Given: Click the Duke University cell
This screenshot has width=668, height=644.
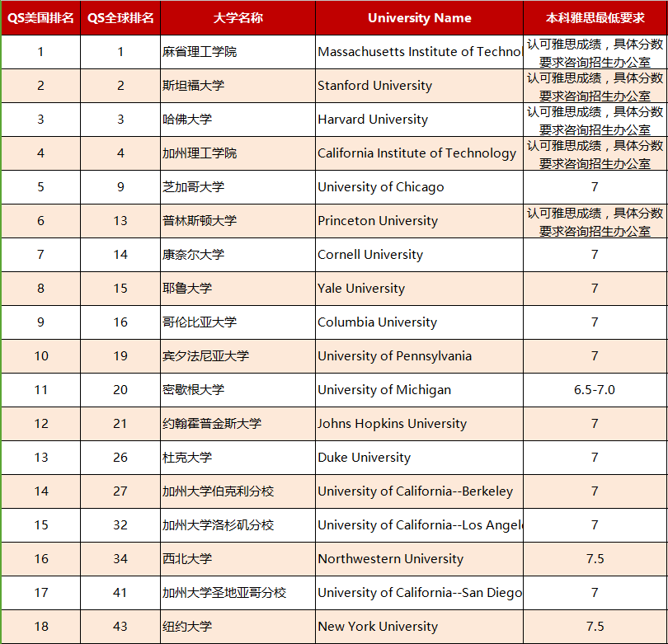Looking at the screenshot, I should coord(419,458).
